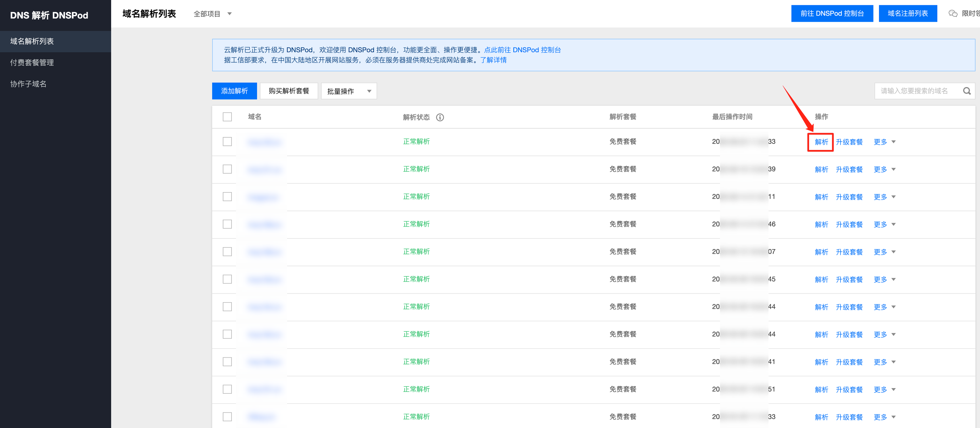The width and height of the screenshot is (980, 428).
Task: Check the first domain row checkbox
Action: pyautogui.click(x=227, y=142)
